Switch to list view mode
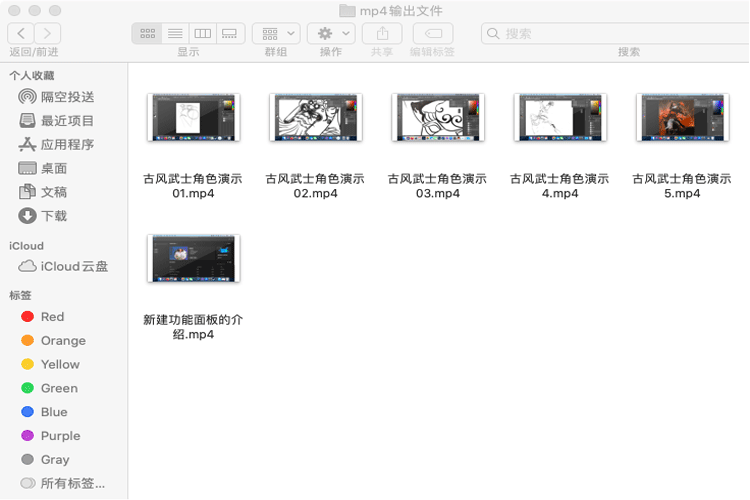Screen dimensions: 750x500 [175, 33]
